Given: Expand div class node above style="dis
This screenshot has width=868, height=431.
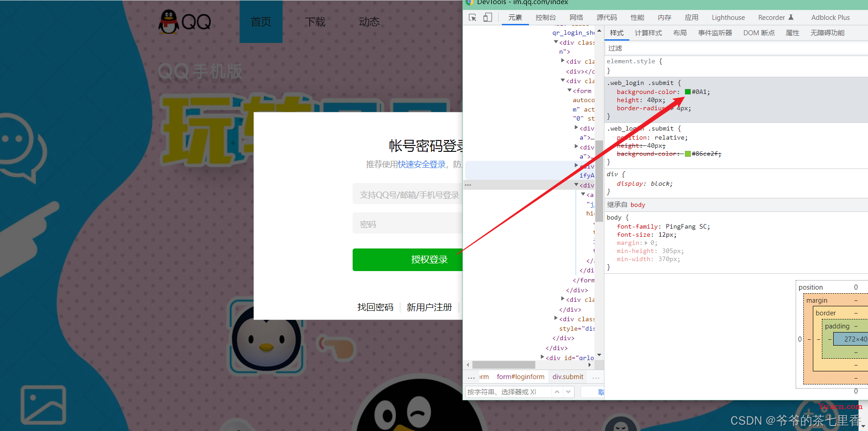Looking at the screenshot, I should tap(556, 319).
